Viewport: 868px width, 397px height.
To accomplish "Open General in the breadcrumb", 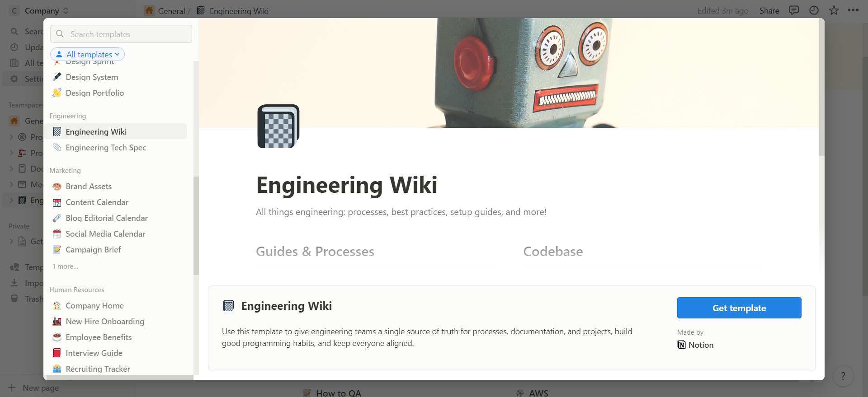I will [171, 11].
